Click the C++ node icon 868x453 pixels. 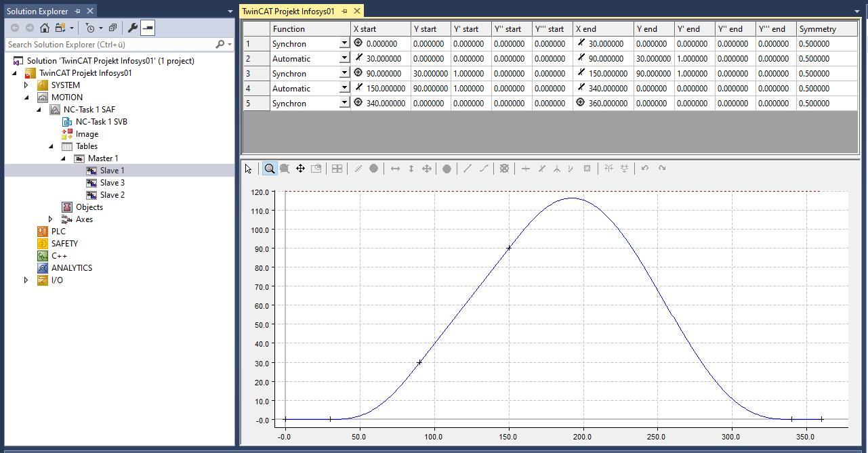pos(43,256)
